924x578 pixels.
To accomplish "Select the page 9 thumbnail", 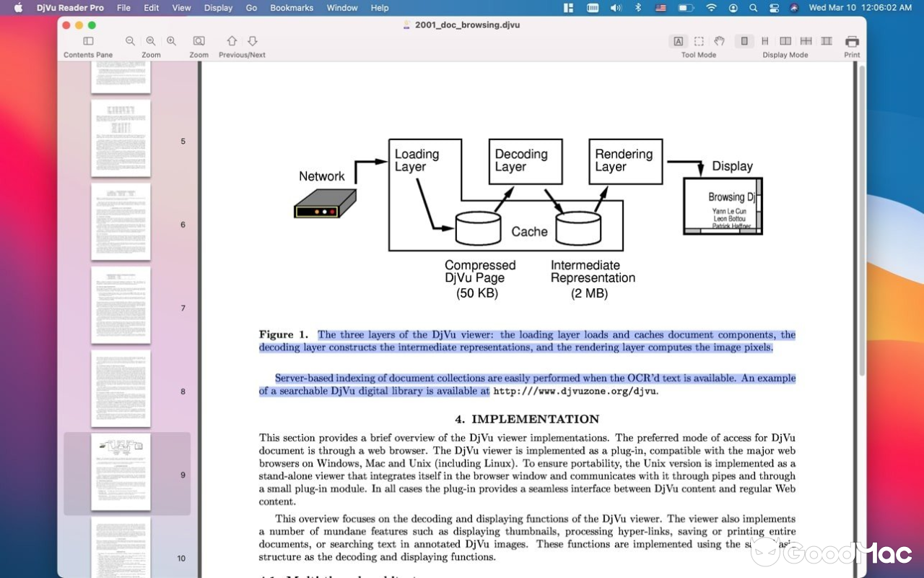I will pos(121,472).
